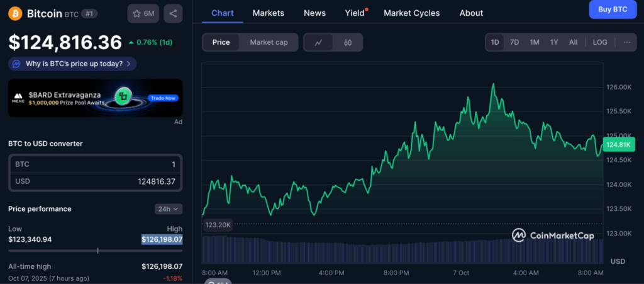Image resolution: width=644 pixels, height=284 pixels.
Task: Expand Why is BTC's price up today
Action: click(74, 64)
